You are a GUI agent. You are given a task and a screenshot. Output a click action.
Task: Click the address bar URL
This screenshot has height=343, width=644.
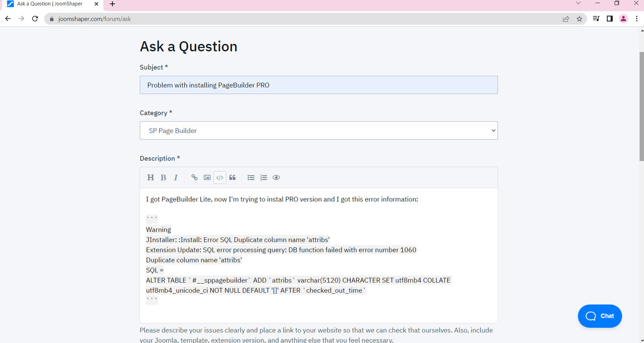coord(95,19)
